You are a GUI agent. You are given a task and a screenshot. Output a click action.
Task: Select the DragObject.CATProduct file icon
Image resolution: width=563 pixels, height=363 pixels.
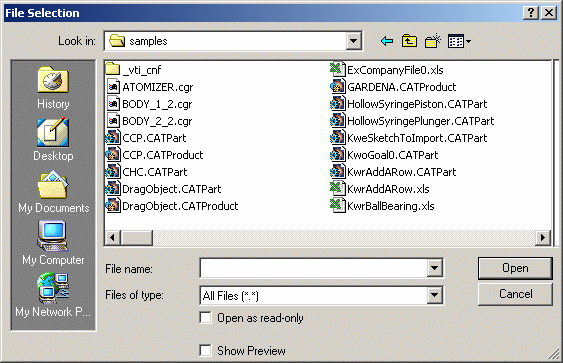pos(113,205)
